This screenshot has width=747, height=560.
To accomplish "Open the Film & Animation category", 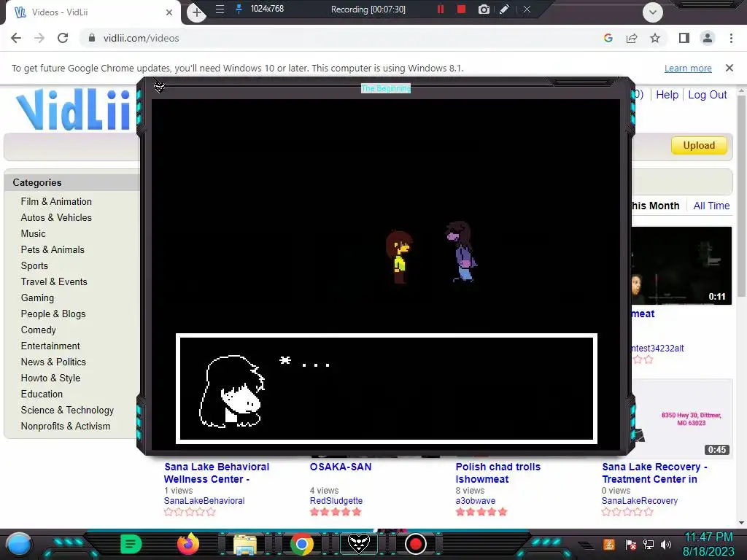I will point(56,201).
